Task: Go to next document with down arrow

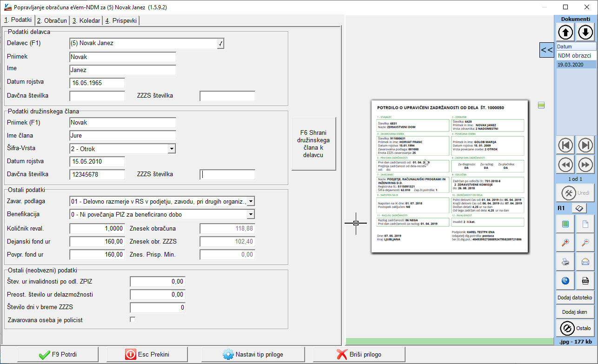Action: click(585, 32)
